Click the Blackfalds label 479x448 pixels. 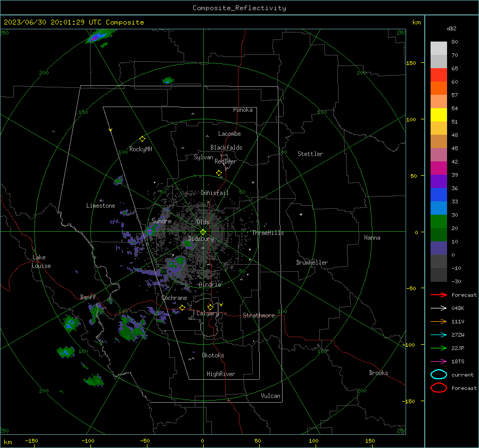(x=226, y=148)
